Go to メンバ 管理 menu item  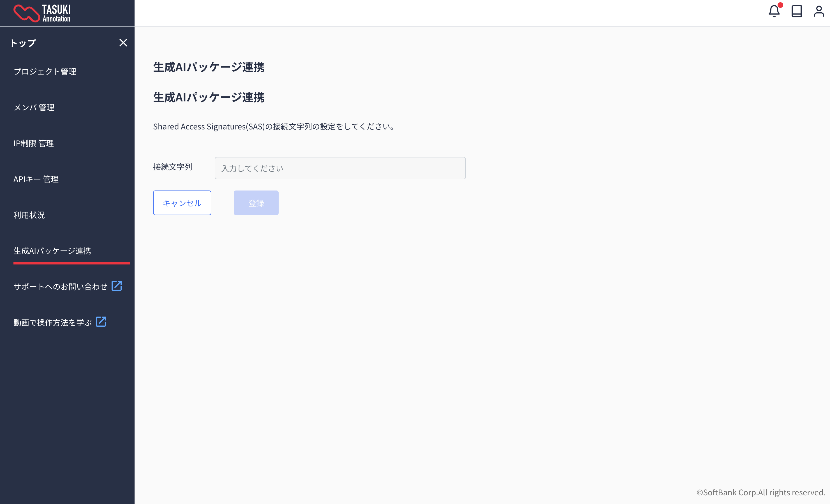34,107
